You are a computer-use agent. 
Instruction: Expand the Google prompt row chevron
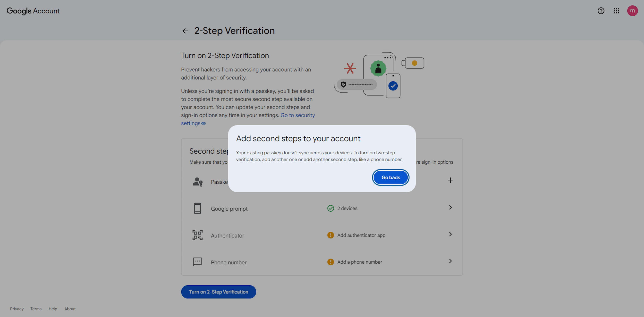(x=450, y=207)
